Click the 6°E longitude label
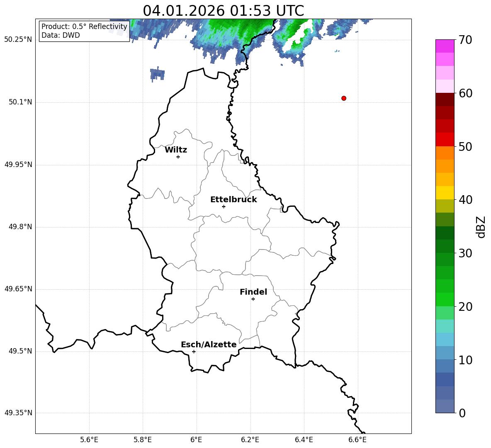Screen dimensions: 491x448 (196, 440)
